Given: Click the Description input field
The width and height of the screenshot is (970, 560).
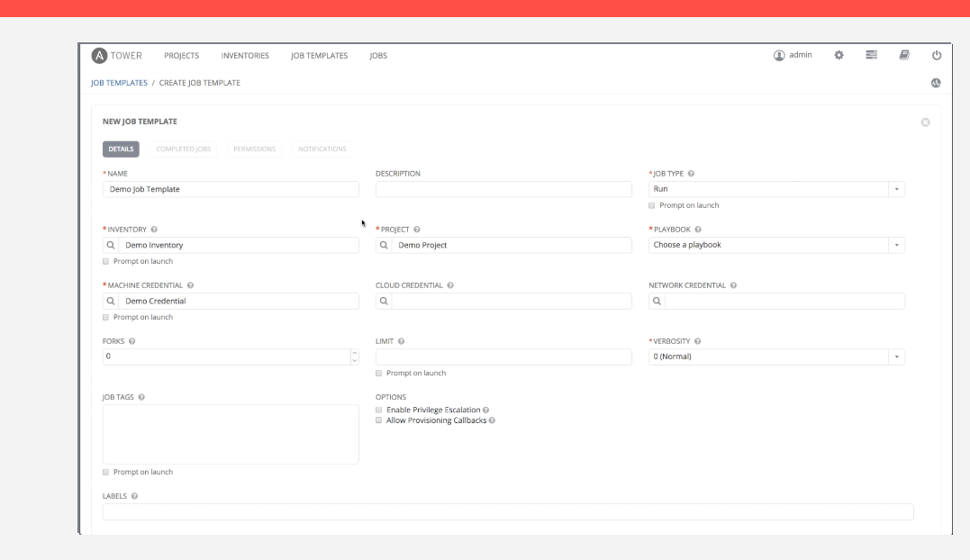Looking at the screenshot, I should (503, 189).
